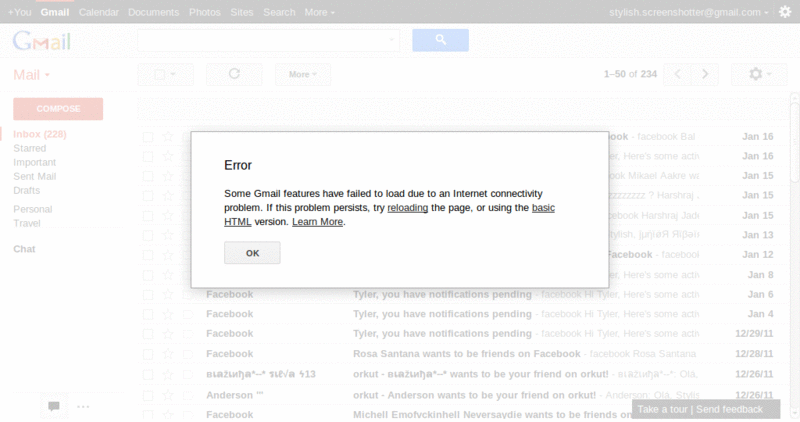Star the 12/29/11 Facebook message
This screenshot has height=422, width=800.
point(168,334)
